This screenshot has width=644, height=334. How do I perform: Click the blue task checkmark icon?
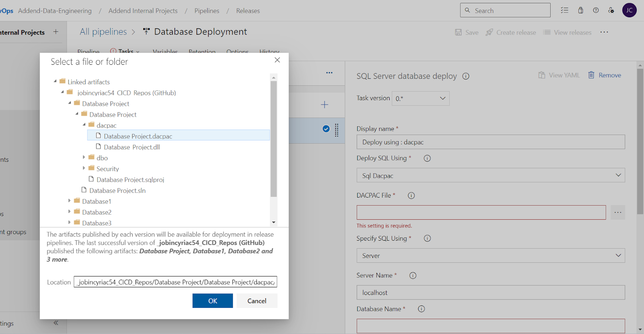[x=326, y=129]
